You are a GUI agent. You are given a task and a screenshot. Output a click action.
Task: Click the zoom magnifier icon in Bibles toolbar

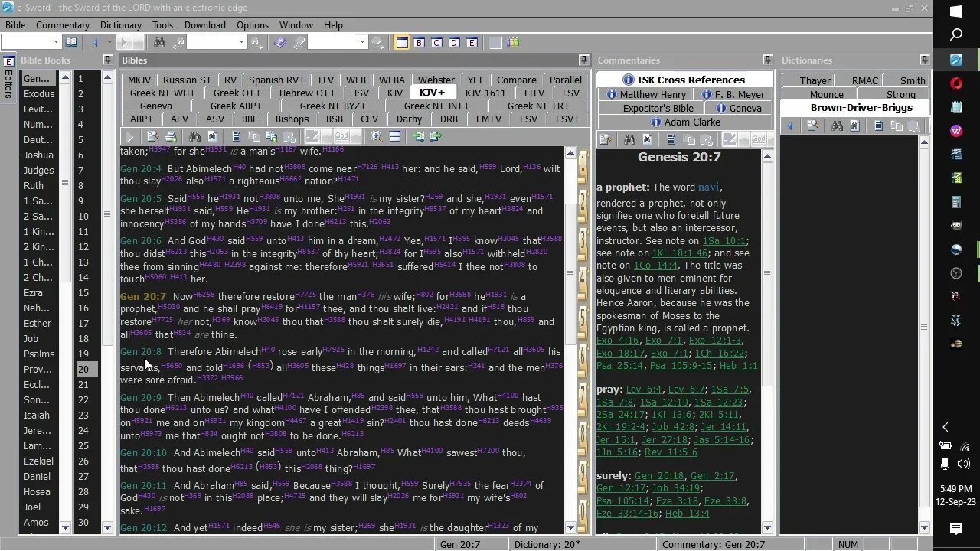click(x=376, y=137)
